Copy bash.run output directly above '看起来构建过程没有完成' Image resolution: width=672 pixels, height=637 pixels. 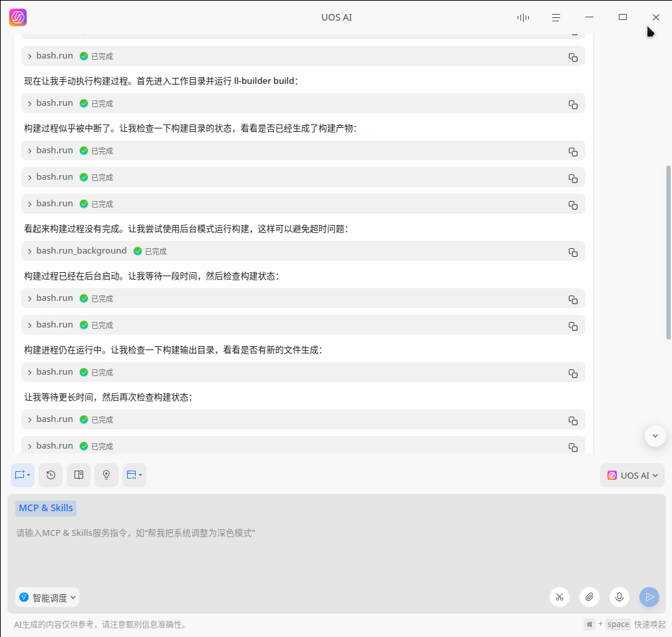pos(573,205)
